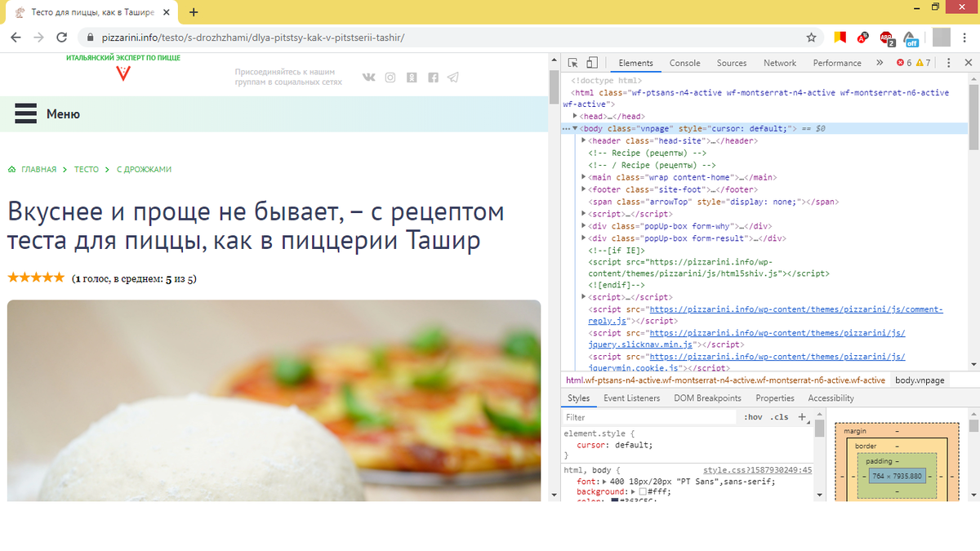Screen dimensions: 980x551
Task: Open the DevTools three-dot customize menu
Action: tap(948, 63)
